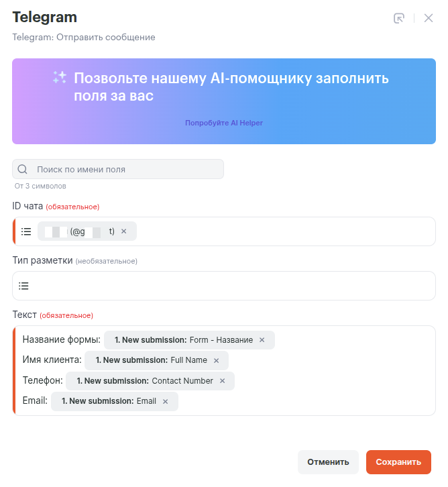Click the Попробуйте AI Helper link
The image size is (448, 487).
pyautogui.click(x=224, y=123)
